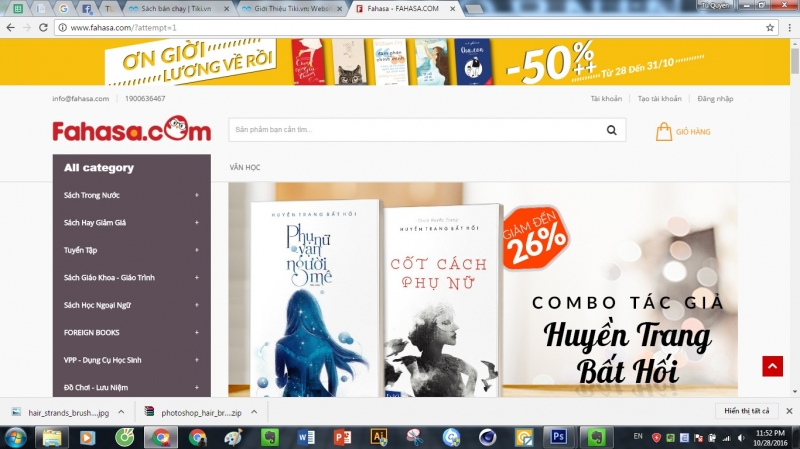Close the downloads bar
The image size is (800, 449).
click(x=789, y=411)
